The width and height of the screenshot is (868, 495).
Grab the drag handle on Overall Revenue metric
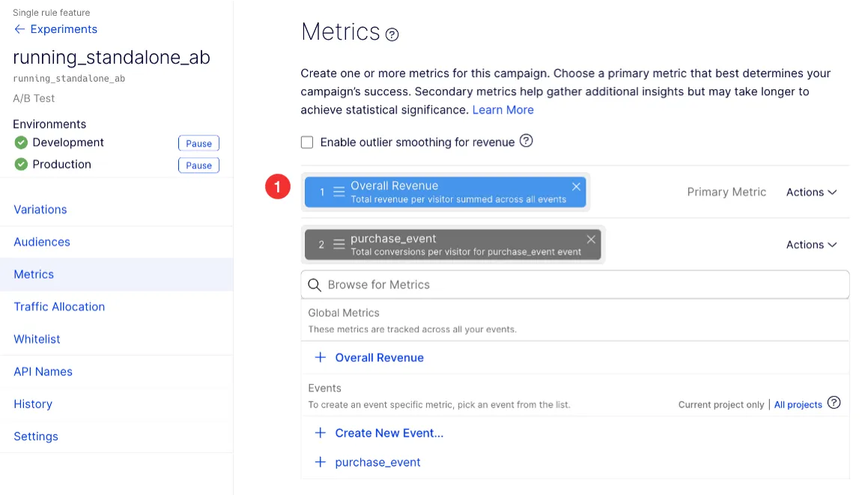point(339,192)
